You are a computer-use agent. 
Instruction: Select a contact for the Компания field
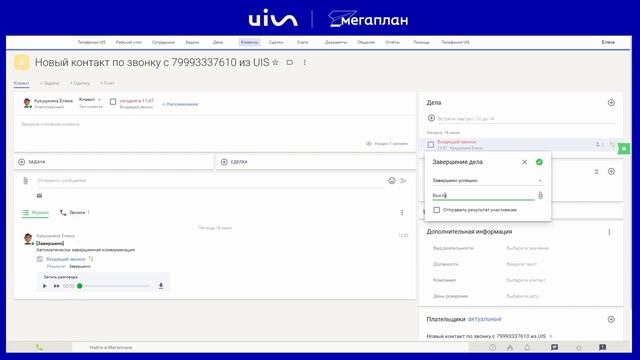tap(526, 280)
